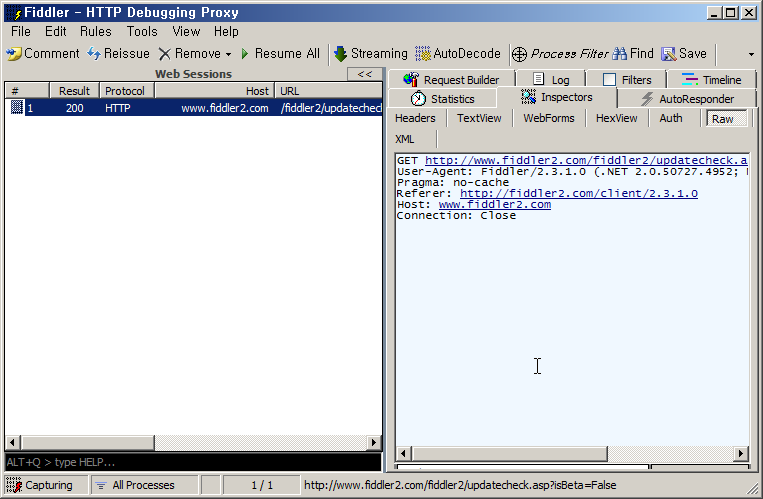This screenshot has width=763, height=499.
Task: Click the Pragma: no-cache line
Action: coord(453,183)
